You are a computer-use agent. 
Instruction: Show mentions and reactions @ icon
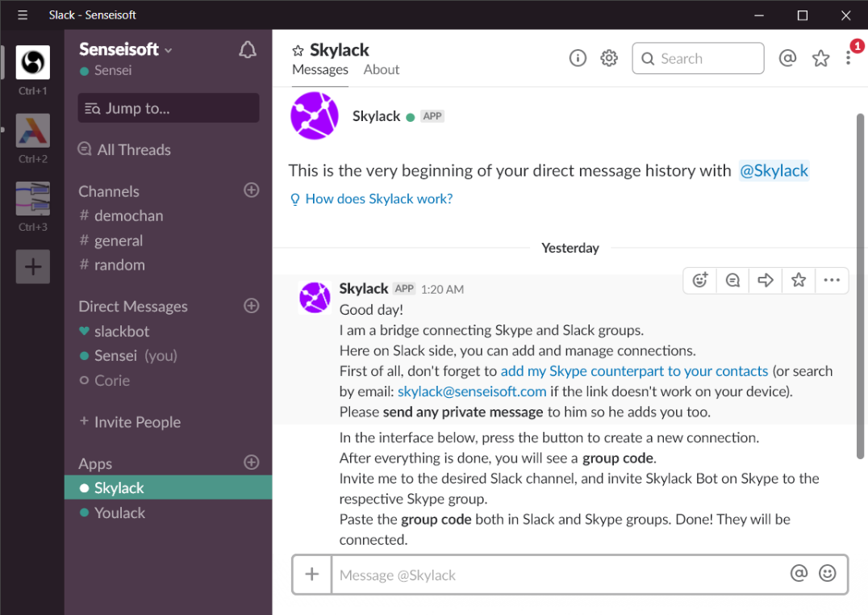787,57
